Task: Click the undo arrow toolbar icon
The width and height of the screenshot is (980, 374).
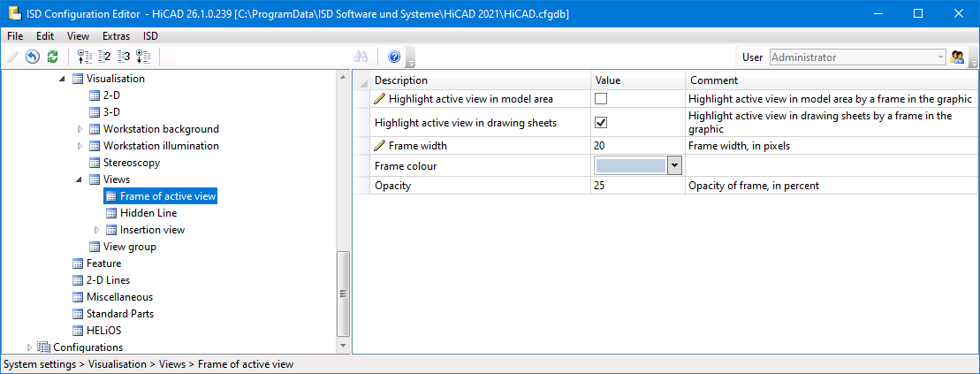Action: 33,57
